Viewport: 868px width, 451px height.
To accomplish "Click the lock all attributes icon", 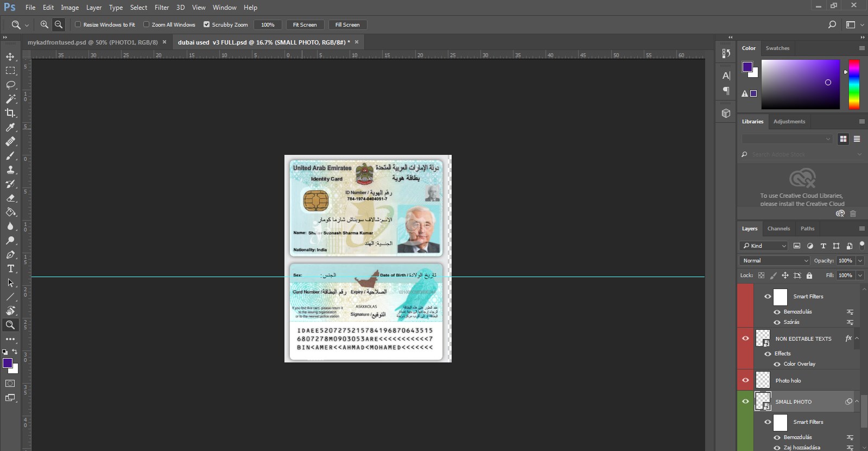I will 809,275.
